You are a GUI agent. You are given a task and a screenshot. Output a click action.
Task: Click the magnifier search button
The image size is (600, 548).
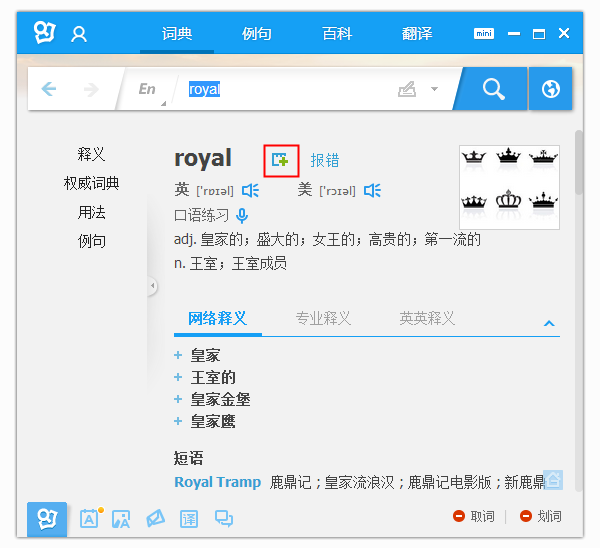point(493,89)
